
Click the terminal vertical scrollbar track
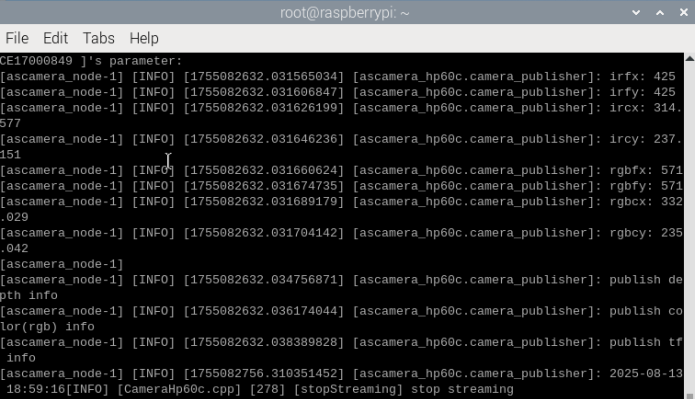690,226
